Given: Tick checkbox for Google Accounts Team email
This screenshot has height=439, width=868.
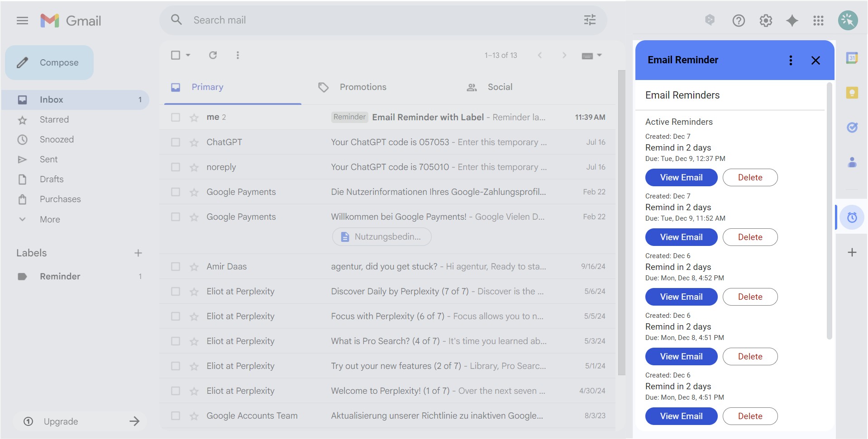Looking at the screenshot, I should pos(176,416).
